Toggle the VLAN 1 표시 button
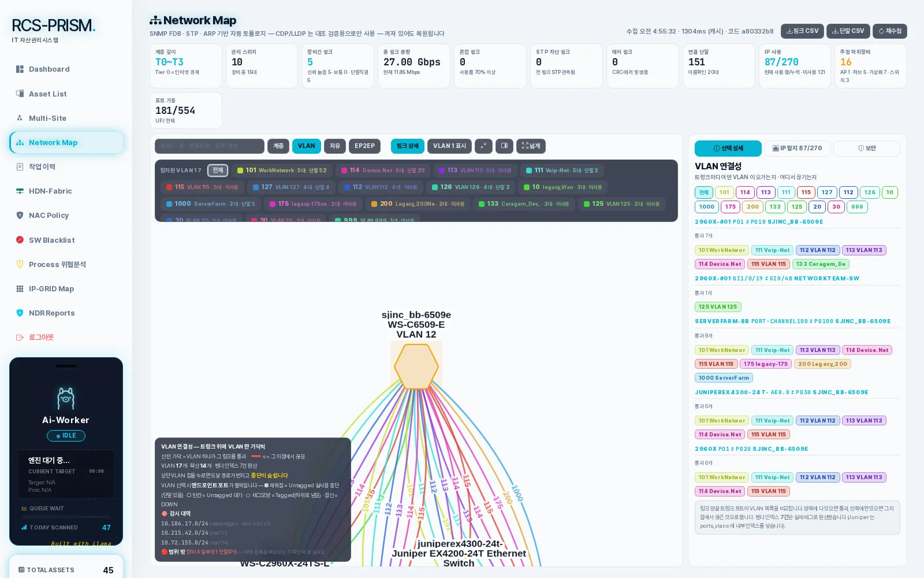The height and width of the screenshot is (578, 924). (449, 146)
